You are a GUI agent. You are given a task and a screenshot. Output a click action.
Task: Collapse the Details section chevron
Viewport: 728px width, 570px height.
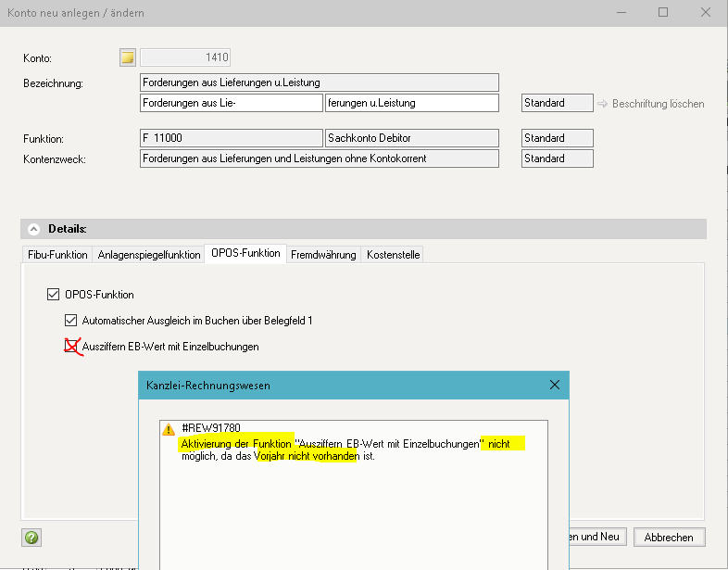pyautogui.click(x=34, y=229)
